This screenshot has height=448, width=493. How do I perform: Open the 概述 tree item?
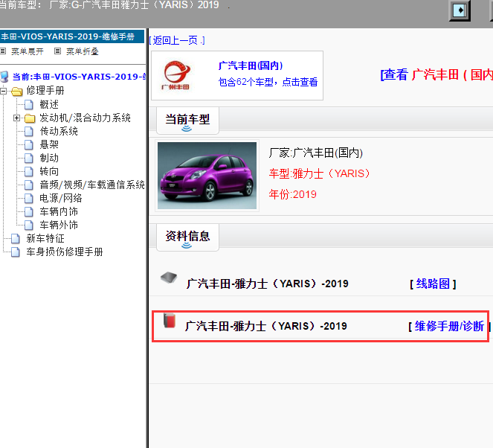click(49, 104)
